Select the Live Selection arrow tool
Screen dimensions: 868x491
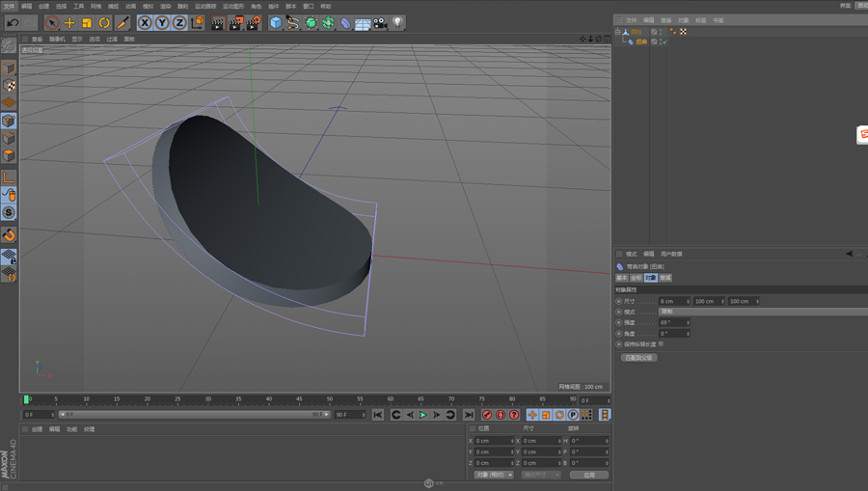[52, 23]
